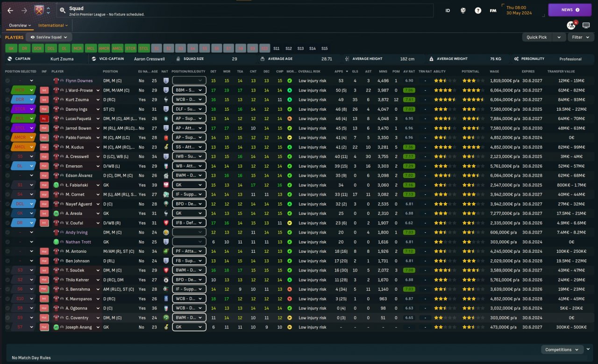Open the help question mark icon
This screenshot has width=598, height=364.
point(478,10)
